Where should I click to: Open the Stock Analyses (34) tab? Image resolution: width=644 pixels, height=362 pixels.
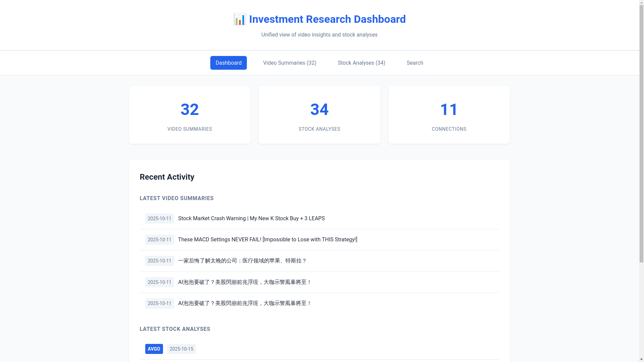(x=361, y=63)
